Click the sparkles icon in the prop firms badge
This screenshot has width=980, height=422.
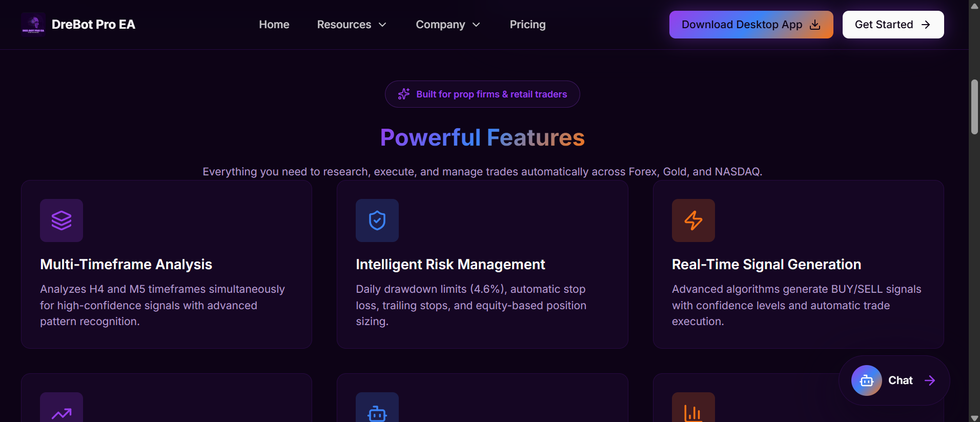(x=404, y=94)
